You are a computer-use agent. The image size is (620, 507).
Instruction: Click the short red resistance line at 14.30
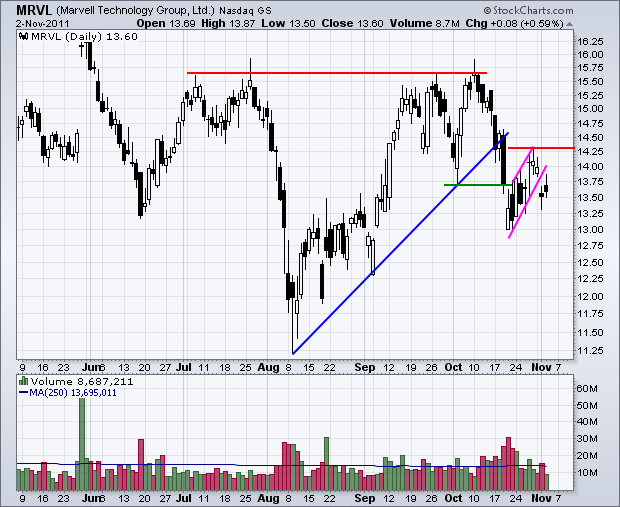click(x=541, y=148)
